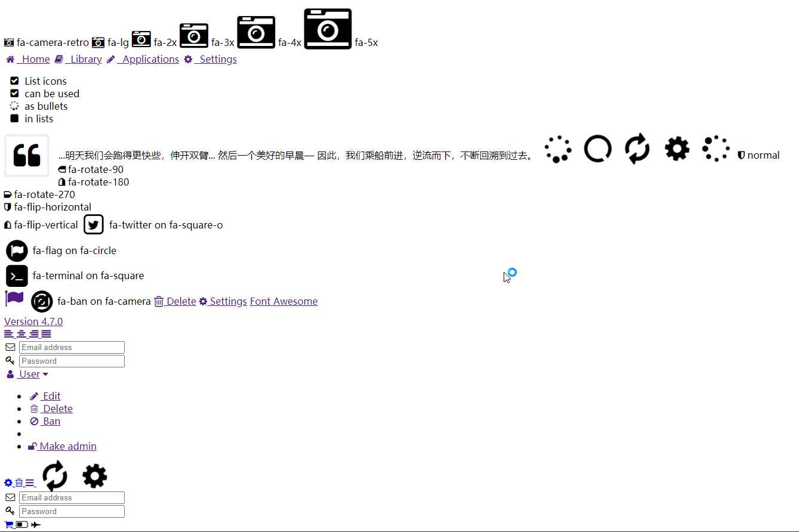The image size is (799, 532).
Task: Click the large gear icon near the bottom
Action: coord(94,475)
